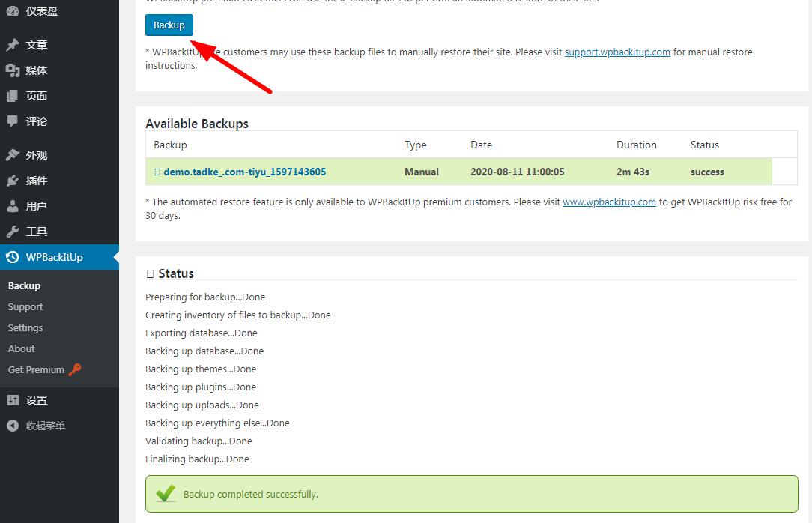
Task: Click the Tools wrench icon
Action: 13,232
